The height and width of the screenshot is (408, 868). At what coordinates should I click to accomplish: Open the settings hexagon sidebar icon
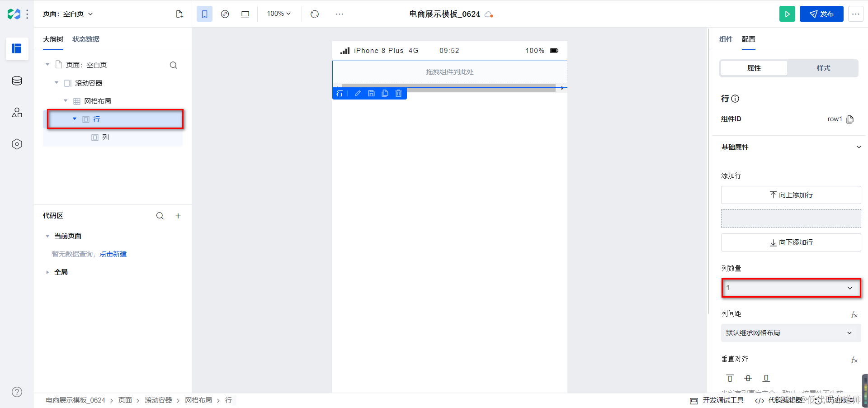17,144
